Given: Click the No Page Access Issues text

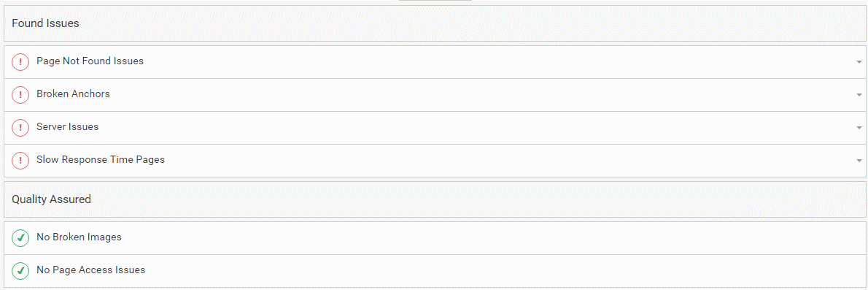Looking at the screenshot, I should [90, 270].
